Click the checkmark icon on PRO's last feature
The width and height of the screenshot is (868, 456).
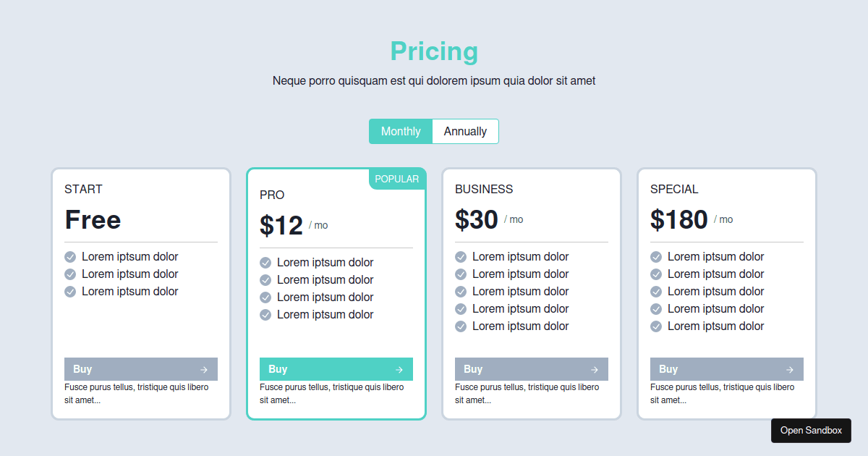[x=265, y=315]
